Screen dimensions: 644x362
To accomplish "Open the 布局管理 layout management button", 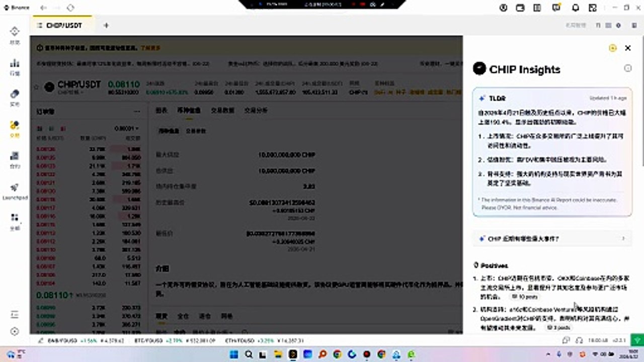I will (x=575, y=25).
